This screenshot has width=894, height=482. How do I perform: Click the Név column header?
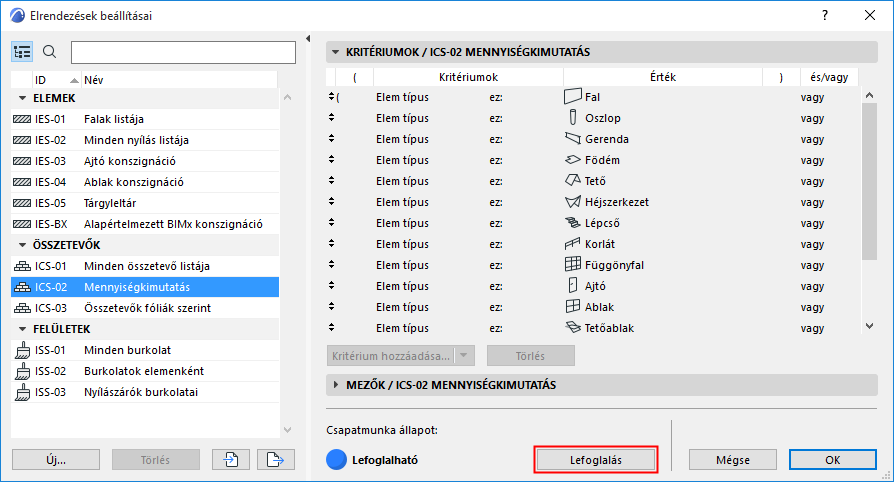click(x=179, y=80)
